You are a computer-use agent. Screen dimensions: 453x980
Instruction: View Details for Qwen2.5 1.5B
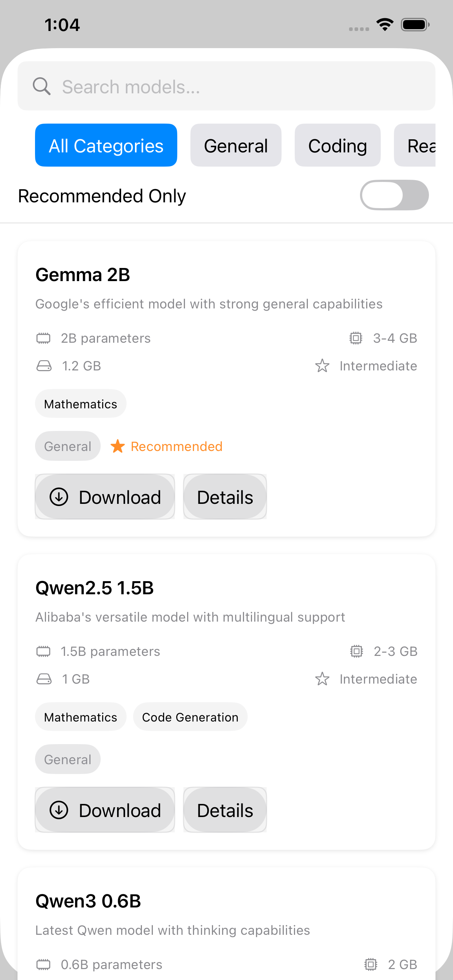tap(225, 810)
